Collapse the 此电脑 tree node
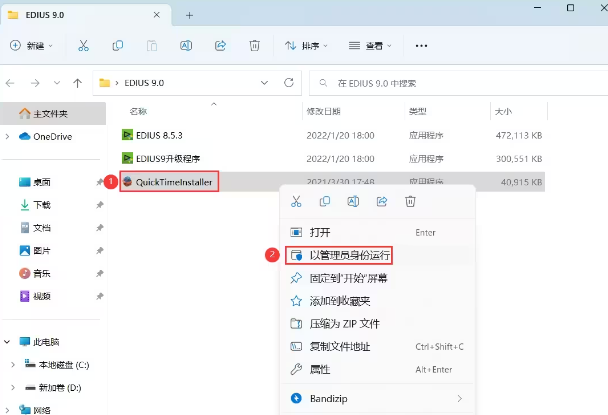The width and height of the screenshot is (608, 415). [7, 342]
